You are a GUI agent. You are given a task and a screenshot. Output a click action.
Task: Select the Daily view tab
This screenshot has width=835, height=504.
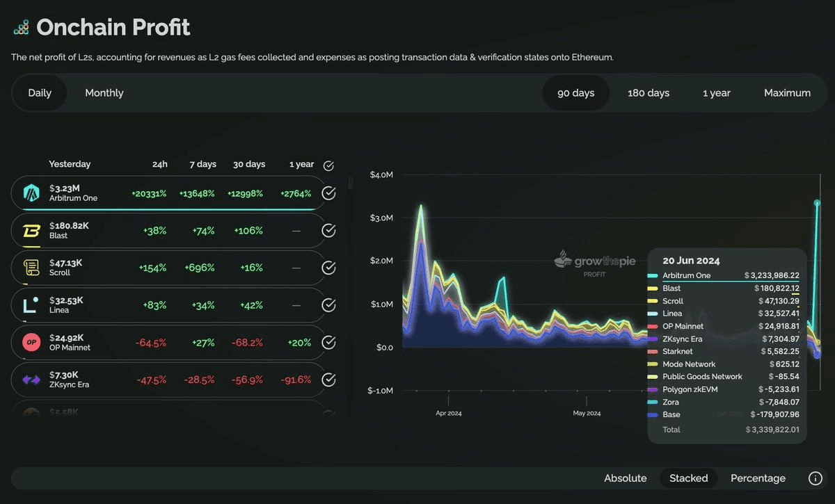40,93
